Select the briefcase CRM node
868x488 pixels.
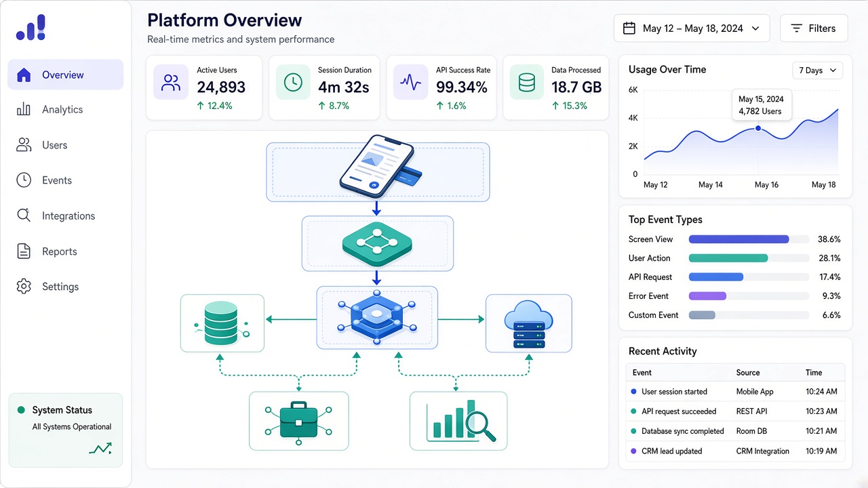[x=299, y=421]
